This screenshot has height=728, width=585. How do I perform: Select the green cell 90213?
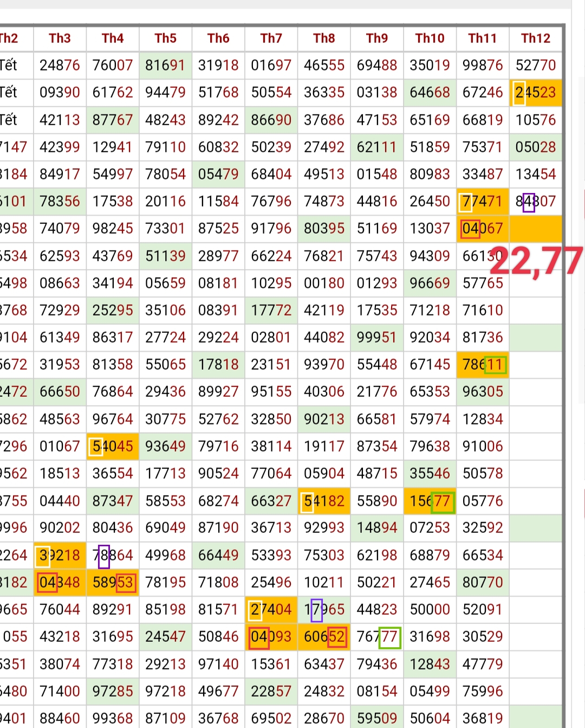tap(324, 419)
